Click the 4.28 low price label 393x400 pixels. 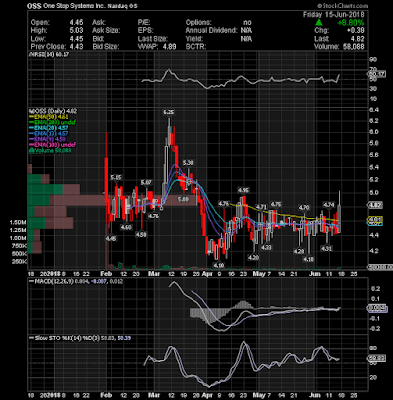299,251
